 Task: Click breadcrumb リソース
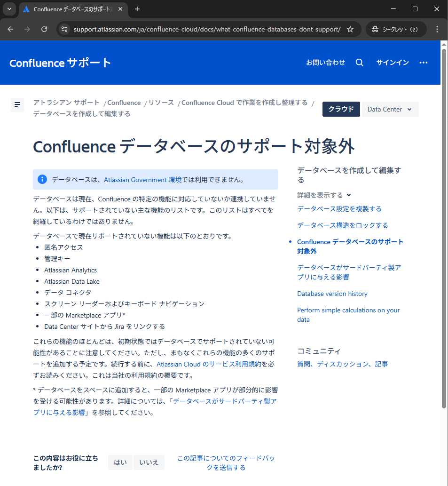click(x=161, y=103)
